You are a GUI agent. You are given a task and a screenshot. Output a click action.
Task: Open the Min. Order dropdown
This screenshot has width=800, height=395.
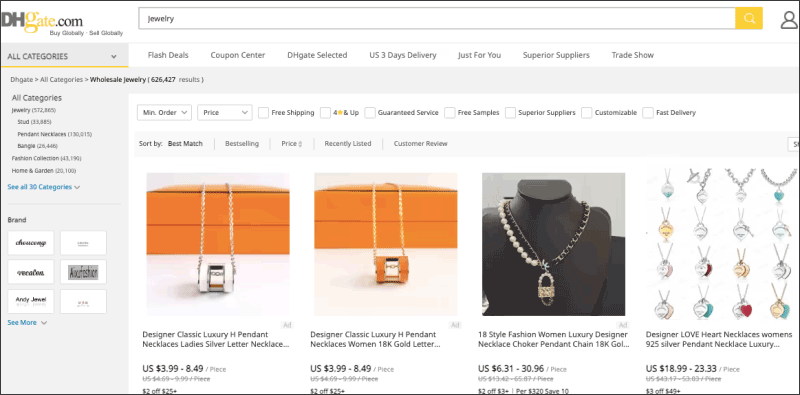[164, 113]
